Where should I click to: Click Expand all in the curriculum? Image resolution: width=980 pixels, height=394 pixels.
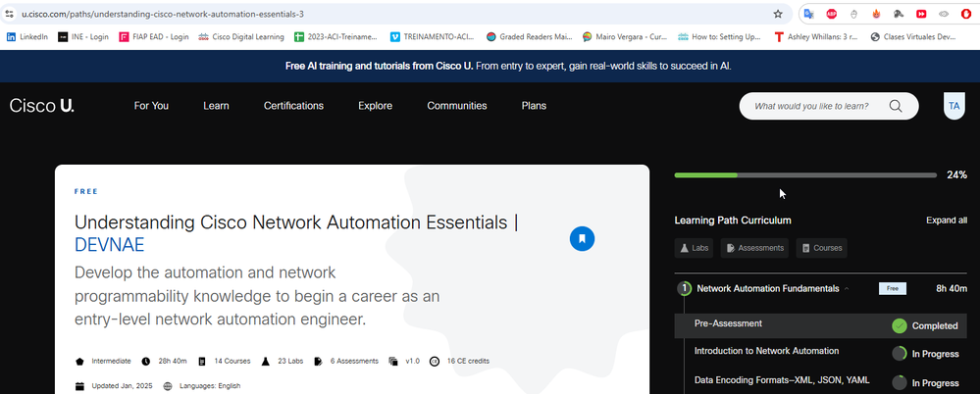pos(947,221)
